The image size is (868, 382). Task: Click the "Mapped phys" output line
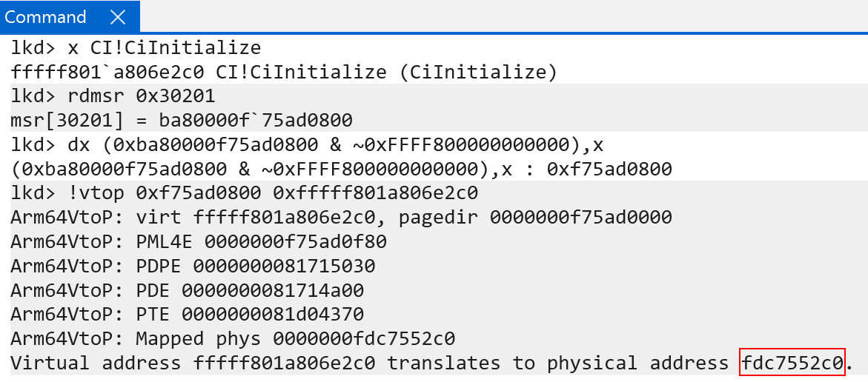coord(232,339)
